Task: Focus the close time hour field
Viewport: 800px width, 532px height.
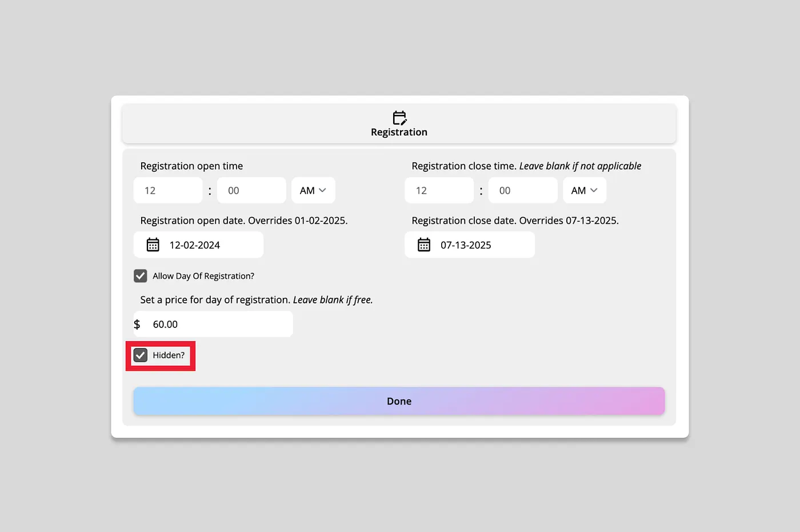Action: [x=439, y=190]
